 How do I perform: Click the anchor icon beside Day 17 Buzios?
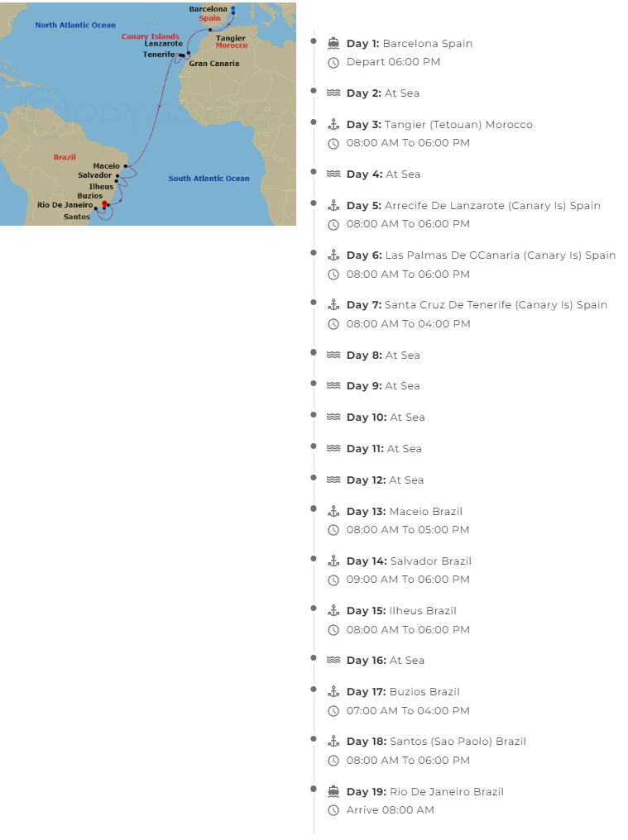coord(333,692)
